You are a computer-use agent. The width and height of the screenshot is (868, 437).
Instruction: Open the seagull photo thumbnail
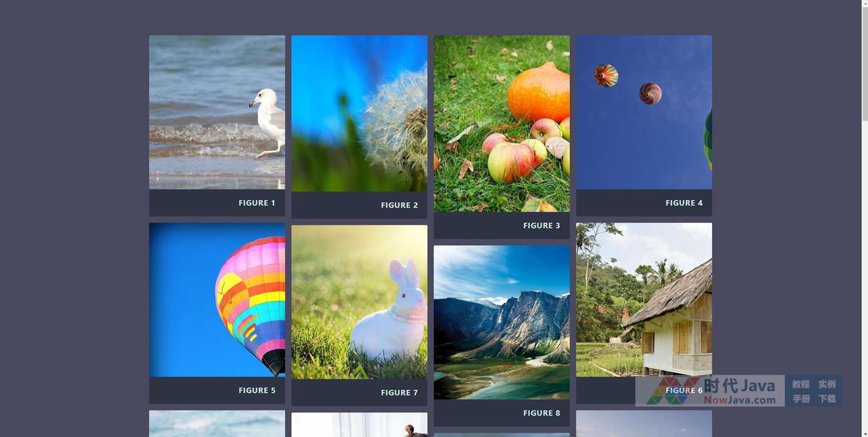click(217, 112)
